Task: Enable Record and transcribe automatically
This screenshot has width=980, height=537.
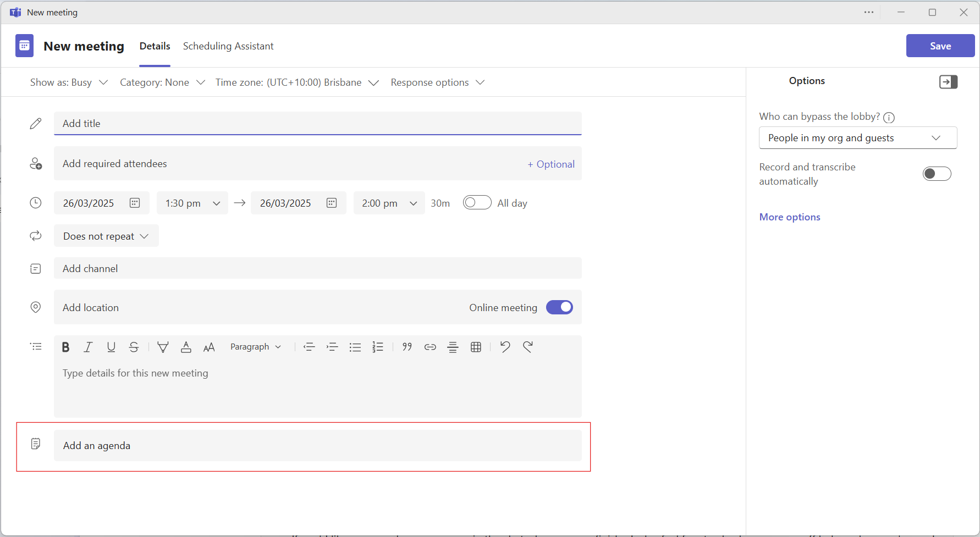Action: (x=937, y=173)
